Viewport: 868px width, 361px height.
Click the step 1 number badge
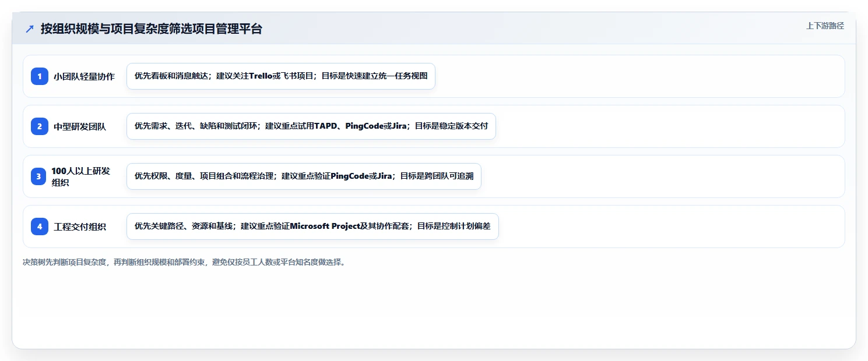[x=40, y=76]
